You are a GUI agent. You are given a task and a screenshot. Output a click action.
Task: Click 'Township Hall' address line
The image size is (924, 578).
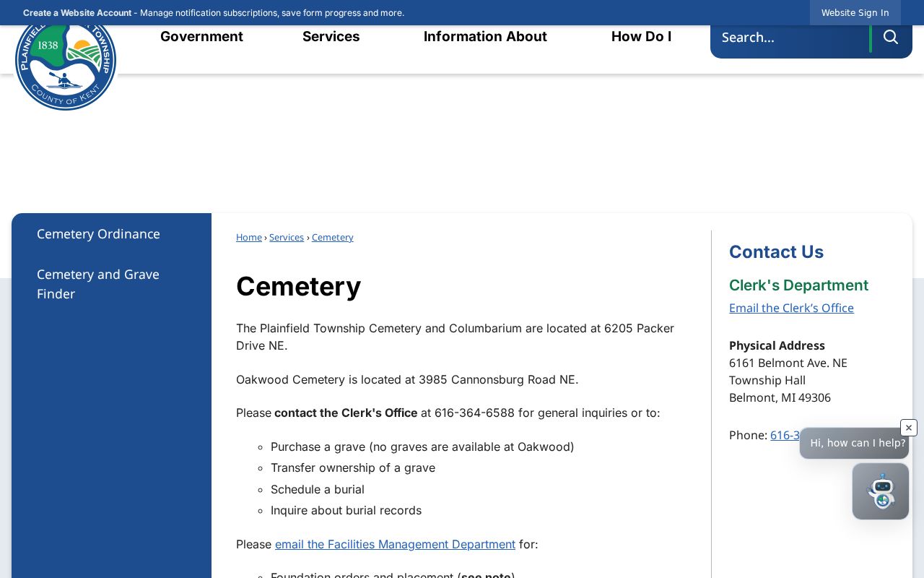pos(767,380)
